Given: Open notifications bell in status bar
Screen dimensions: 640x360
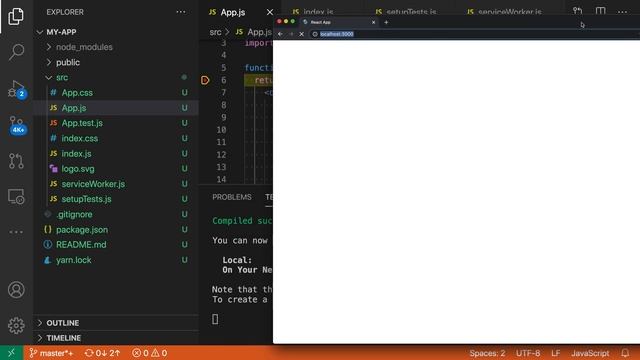Looking at the screenshot, I should 625,353.
